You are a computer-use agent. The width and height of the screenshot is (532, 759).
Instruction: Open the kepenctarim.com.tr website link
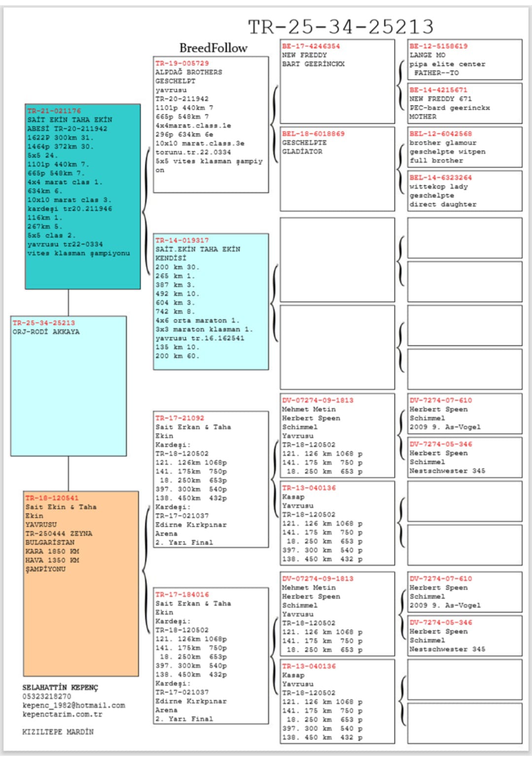pyautogui.click(x=63, y=714)
